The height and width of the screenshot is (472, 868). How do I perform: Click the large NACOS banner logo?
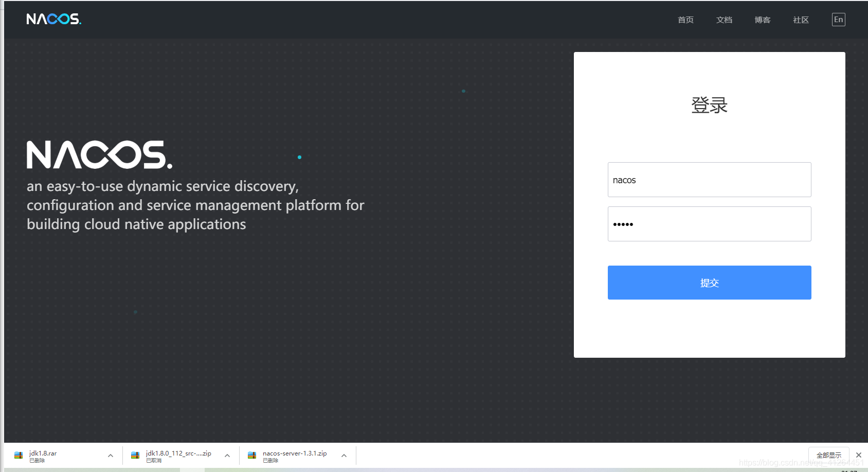pyautogui.click(x=99, y=155)
